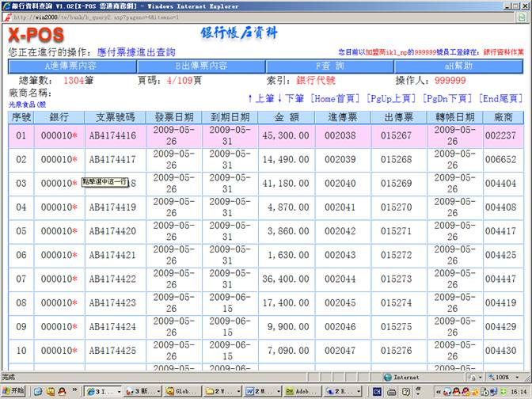The image size is (532, 399).
Task: Open the aH幫助 help menu
Action: [x=459, y=66]
